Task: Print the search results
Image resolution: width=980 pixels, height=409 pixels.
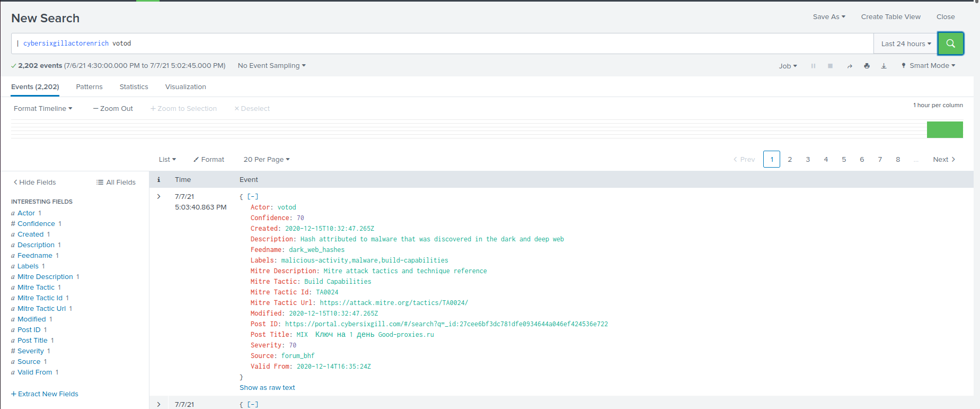Action: tap(867, 66)
